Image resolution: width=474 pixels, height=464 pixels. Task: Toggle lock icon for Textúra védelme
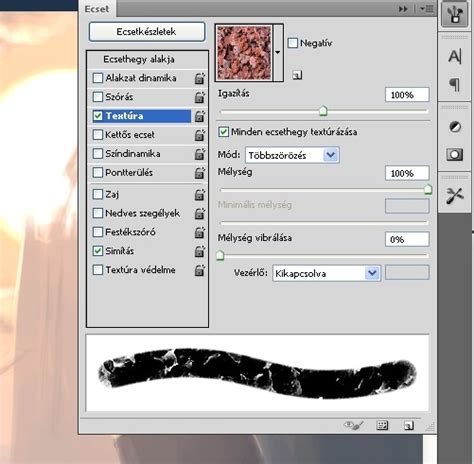[x=199, y=270]
